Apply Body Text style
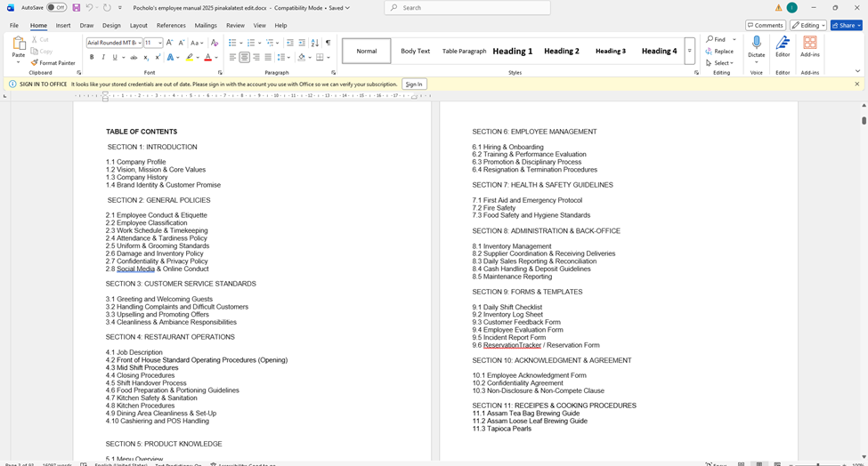 pyautogui.click(x=415, y=51)
